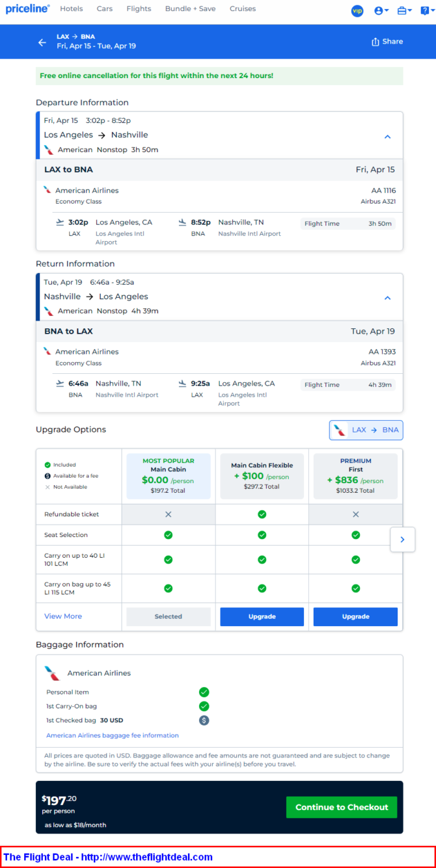Select the LAX to BNA flight toggle
Image resolution: width=436 pixels, height=868 pixels.
point(366,430)
